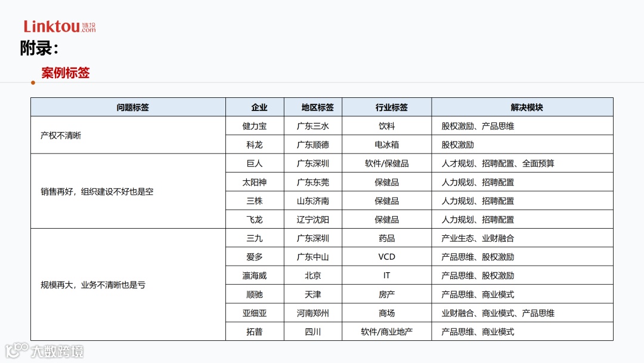This screenshot has height=363, width=644.
Task: Click '保健品' in the 飞龙 row
Action: [x=387, y=220]
